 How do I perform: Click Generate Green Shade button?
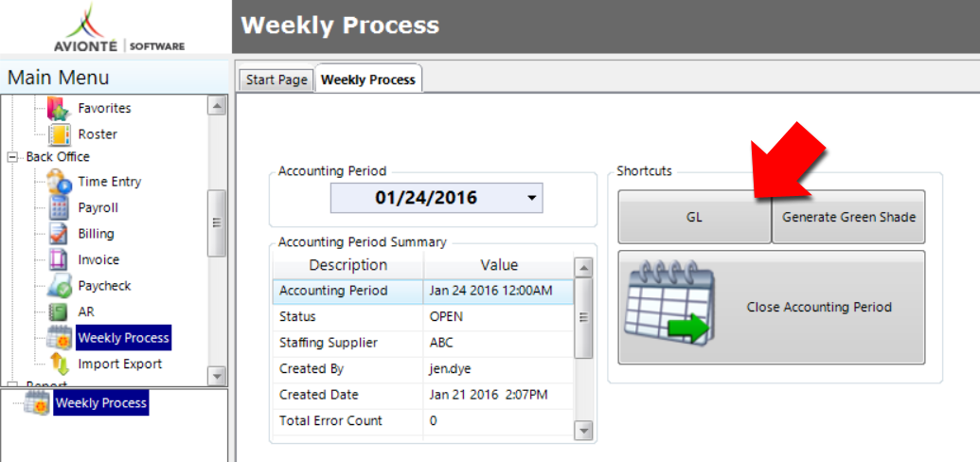[848, 217]
